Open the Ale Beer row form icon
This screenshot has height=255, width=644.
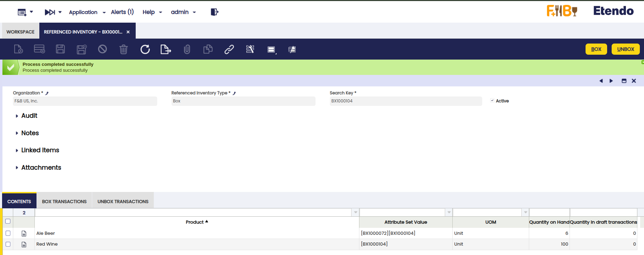24,233
